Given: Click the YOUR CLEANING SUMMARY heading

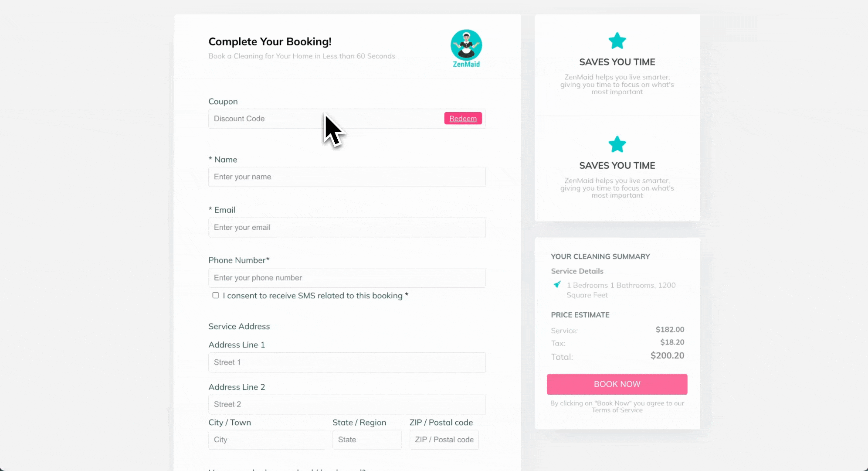Looking at the screenshot, I should pos(600,256).
